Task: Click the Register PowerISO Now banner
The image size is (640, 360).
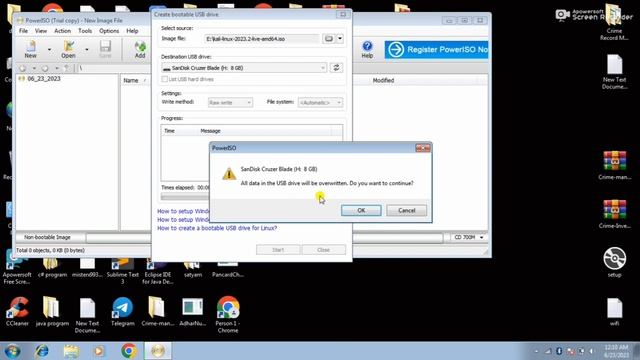Action: [436, 50]
